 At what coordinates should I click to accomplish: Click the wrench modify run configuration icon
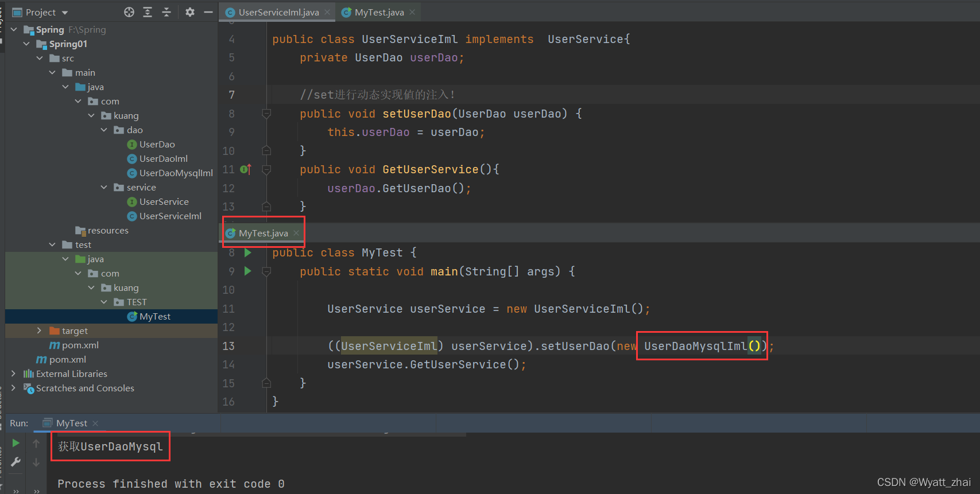(16, 461)
